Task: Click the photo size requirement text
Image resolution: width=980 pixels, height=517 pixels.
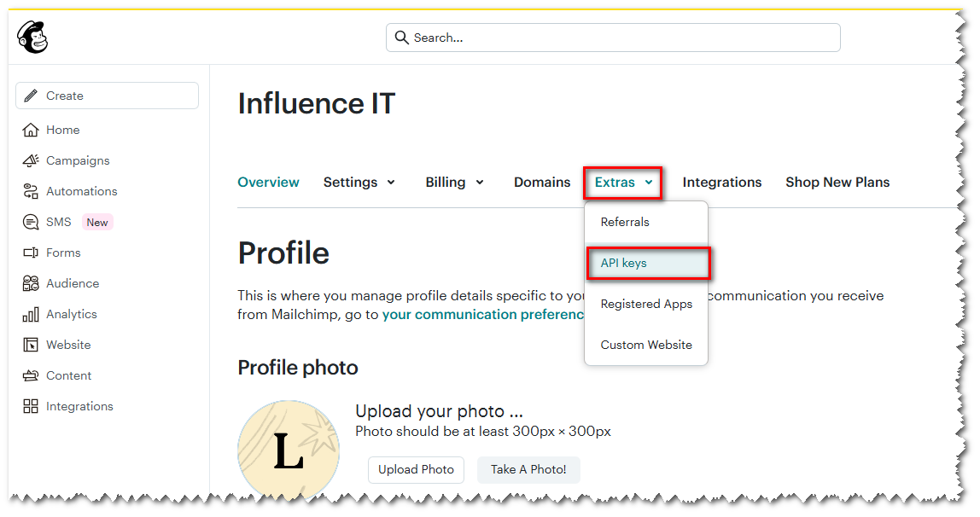Action: 483,432
